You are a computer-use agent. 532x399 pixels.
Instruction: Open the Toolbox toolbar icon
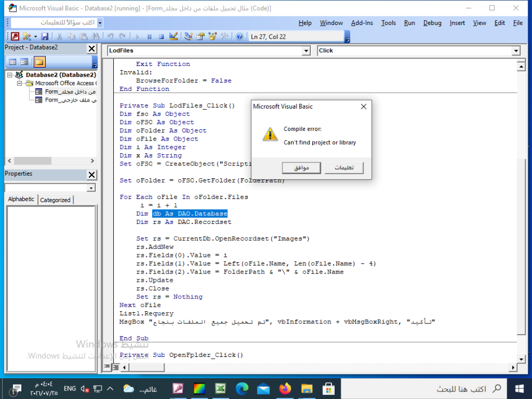point(225,36)
